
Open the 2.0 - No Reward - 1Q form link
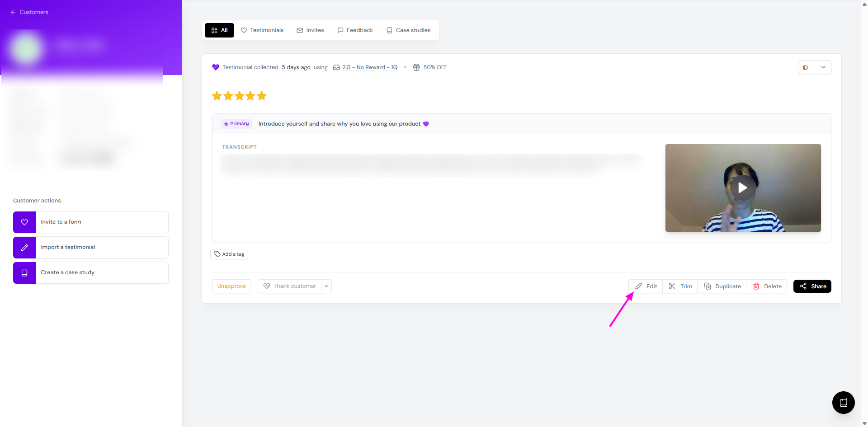pos(369,67)
